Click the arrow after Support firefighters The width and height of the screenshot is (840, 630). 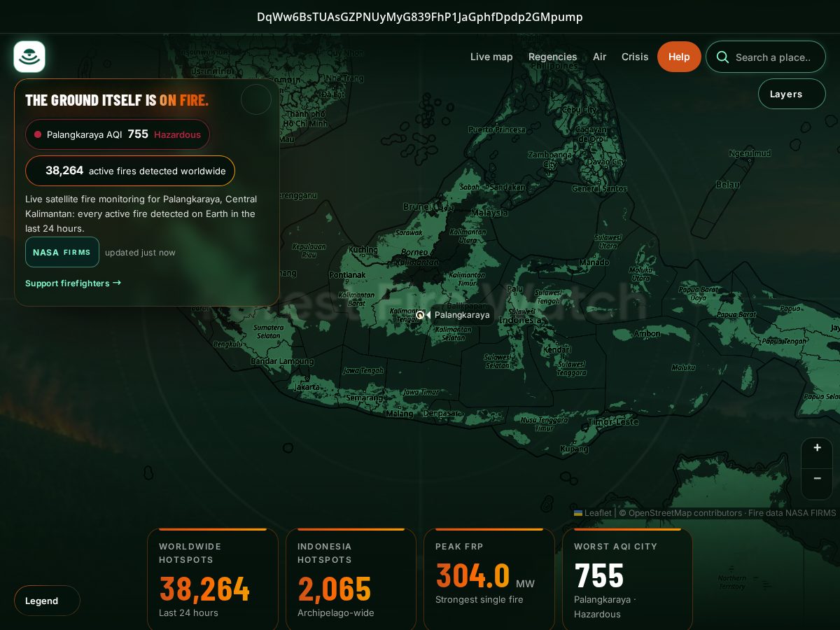tap(117, 283)
